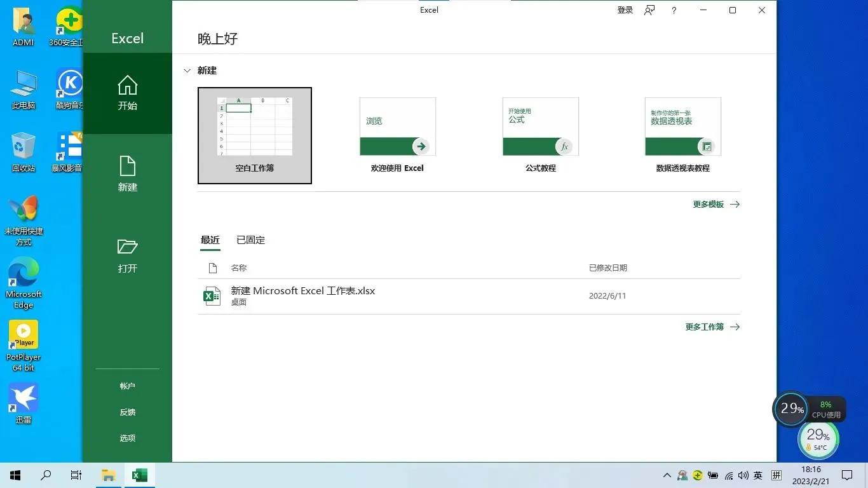The width and height of the screenshot is (868, 488).
Task: Pin the recent workbook via 已固定 tab
Action: pos(250,240)
